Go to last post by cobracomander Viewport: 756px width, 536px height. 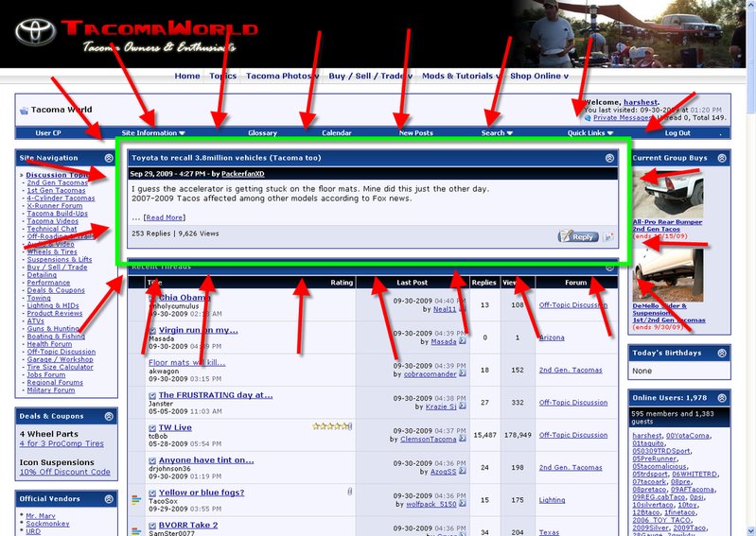463,373
